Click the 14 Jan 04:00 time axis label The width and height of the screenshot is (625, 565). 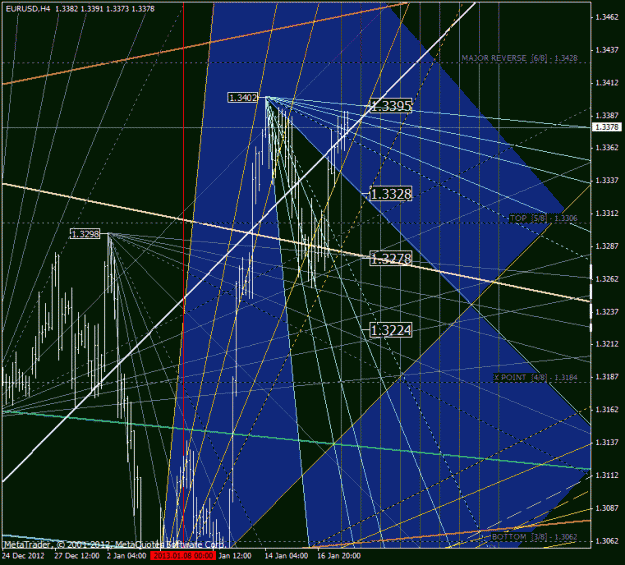coord(286,555)
